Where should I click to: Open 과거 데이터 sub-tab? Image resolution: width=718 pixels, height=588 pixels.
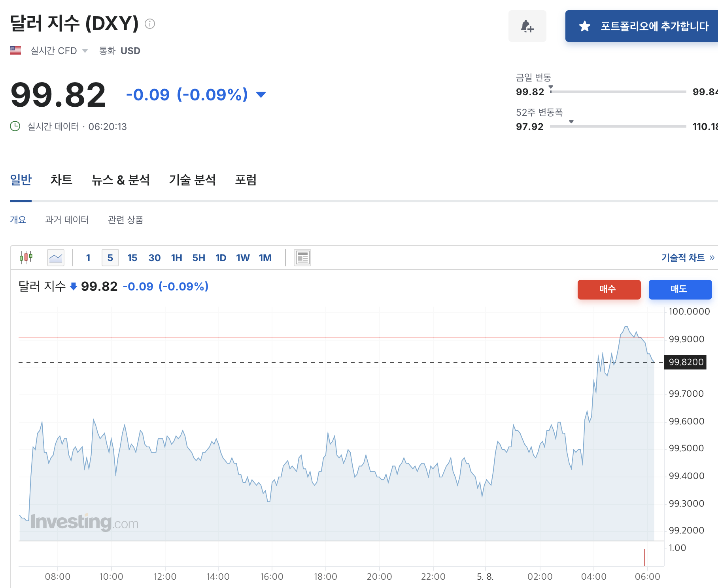click(67, 220)
